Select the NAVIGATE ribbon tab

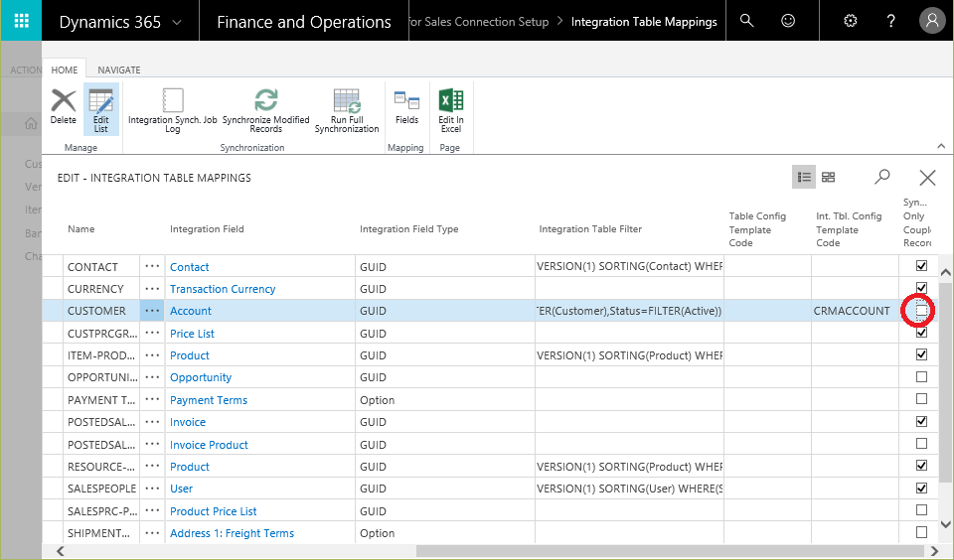119,70
